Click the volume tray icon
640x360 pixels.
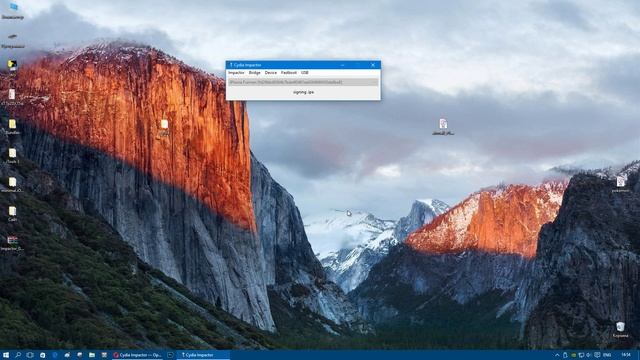point(589,355)
